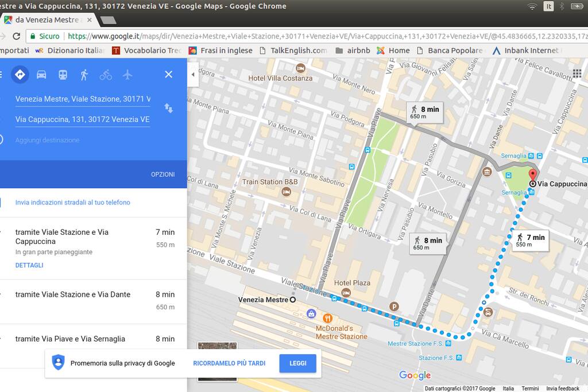This screenshot has width=588, height=392.
Task: Select route via Viale Stazione e Via Dante
Action: pyautogui.click(x=94, y=302)
